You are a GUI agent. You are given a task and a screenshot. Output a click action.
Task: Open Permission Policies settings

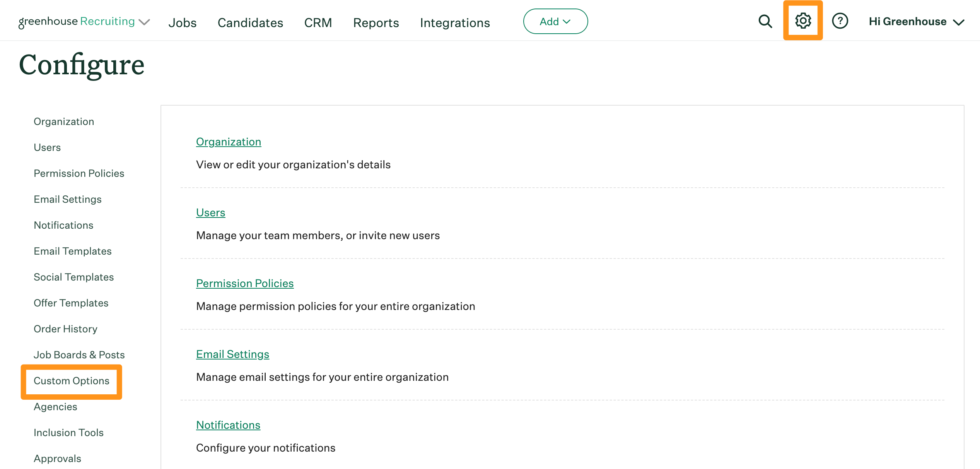tap(245, 283)
